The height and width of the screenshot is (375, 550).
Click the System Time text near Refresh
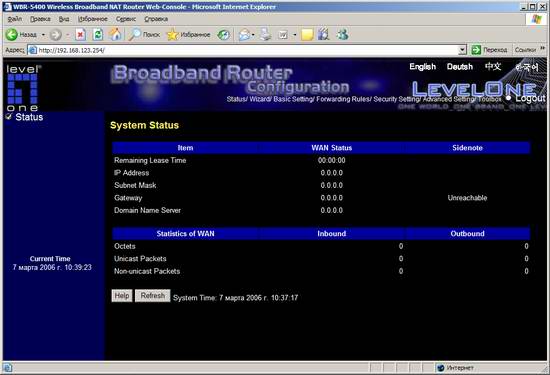tap(235, 298)
